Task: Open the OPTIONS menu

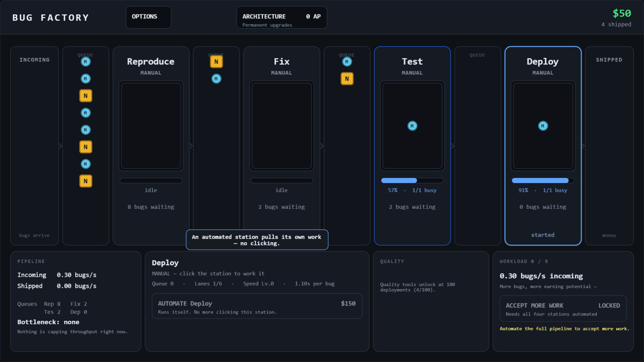Action: pos(148,17)
